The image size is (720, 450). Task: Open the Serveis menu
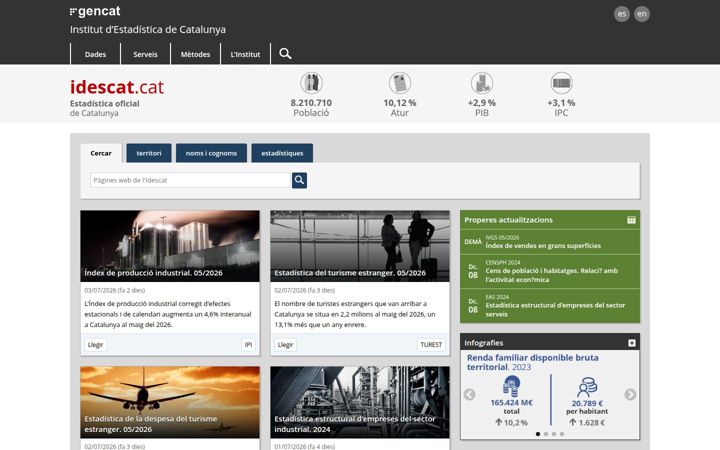(145, 54)
